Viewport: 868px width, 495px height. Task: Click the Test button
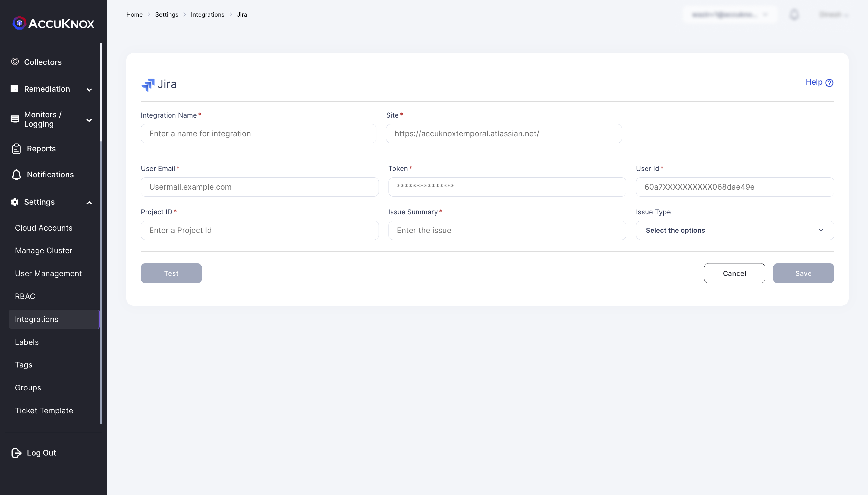click(171, 273)
